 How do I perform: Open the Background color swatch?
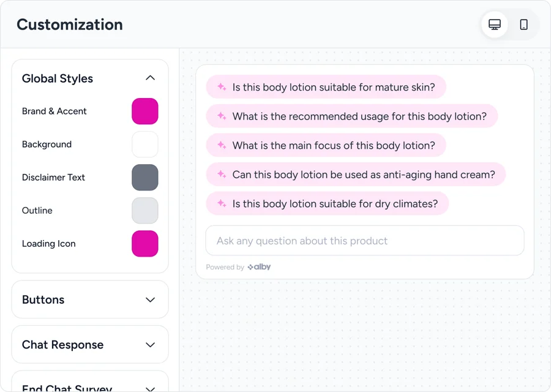click(x=144, y=144)
